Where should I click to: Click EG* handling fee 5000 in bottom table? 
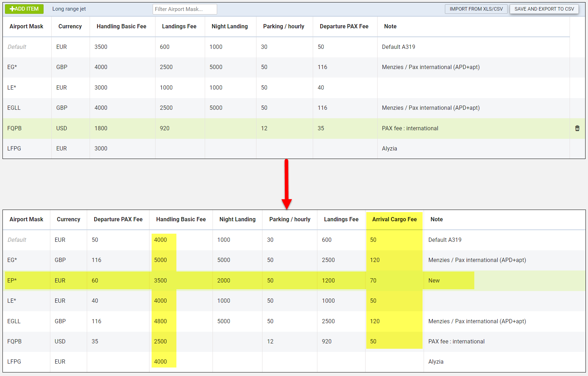pos(160,260)
